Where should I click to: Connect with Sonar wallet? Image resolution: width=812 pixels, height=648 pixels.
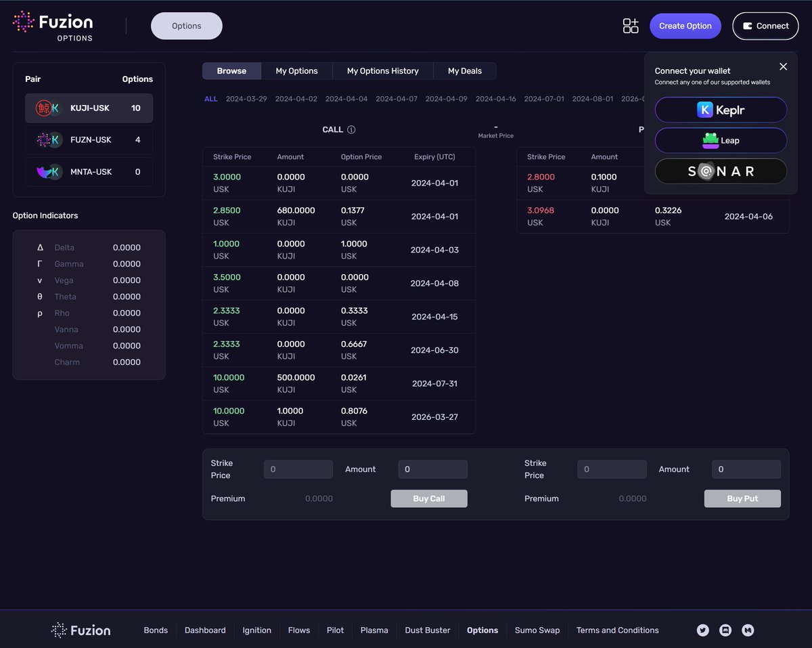pyautogui.click(x=721, y=171)
